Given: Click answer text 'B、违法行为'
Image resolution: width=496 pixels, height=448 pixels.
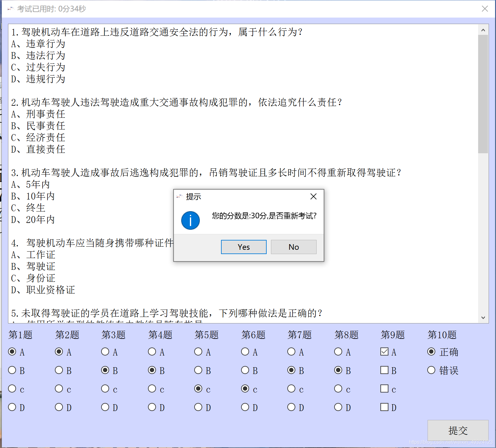Looking at the screenshot, I should tap(38, 55).
